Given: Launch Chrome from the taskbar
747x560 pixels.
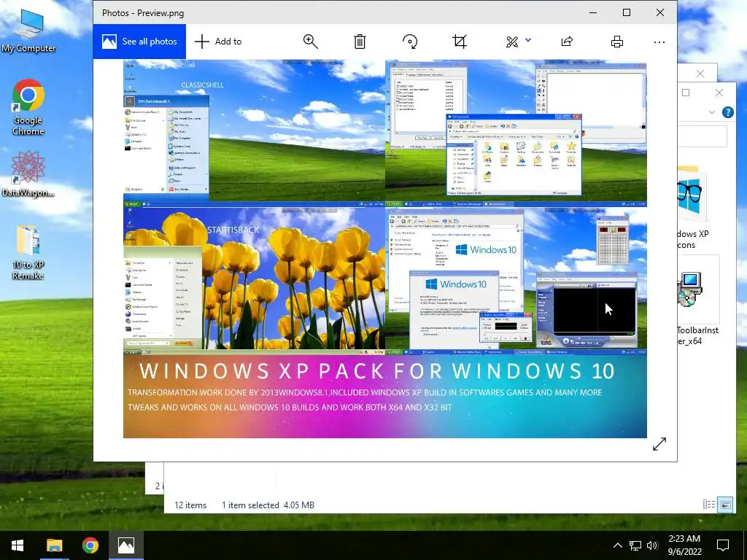Looking at the screenshot, I should tap(90, 545).
